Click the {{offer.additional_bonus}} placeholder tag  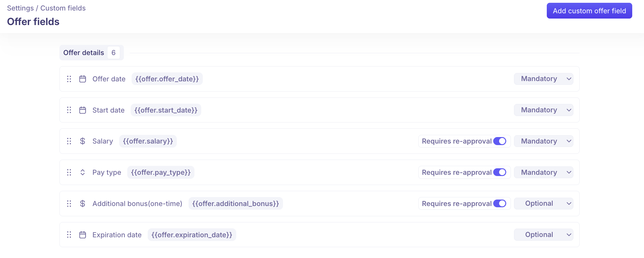click(x=236, y=204)
